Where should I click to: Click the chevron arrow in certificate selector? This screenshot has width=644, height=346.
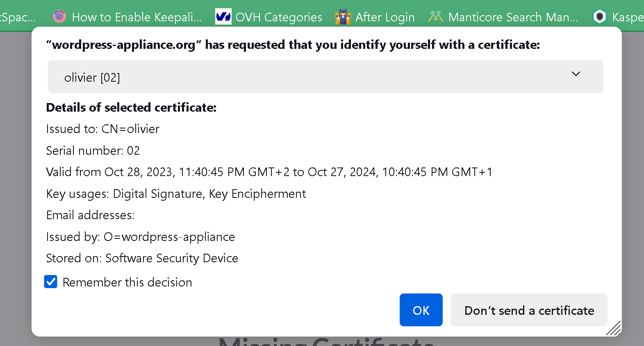(576, 74)
